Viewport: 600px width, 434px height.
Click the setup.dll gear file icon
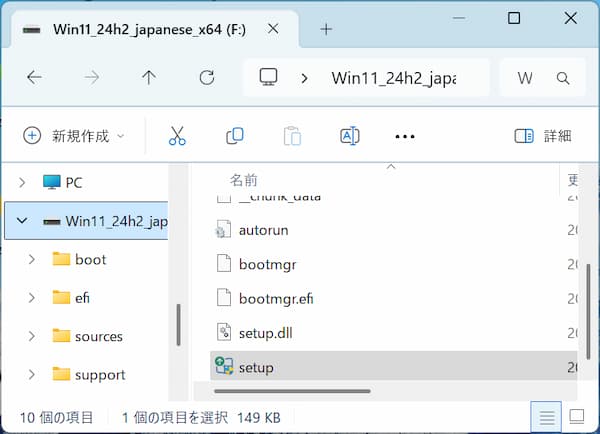(224, 332)
